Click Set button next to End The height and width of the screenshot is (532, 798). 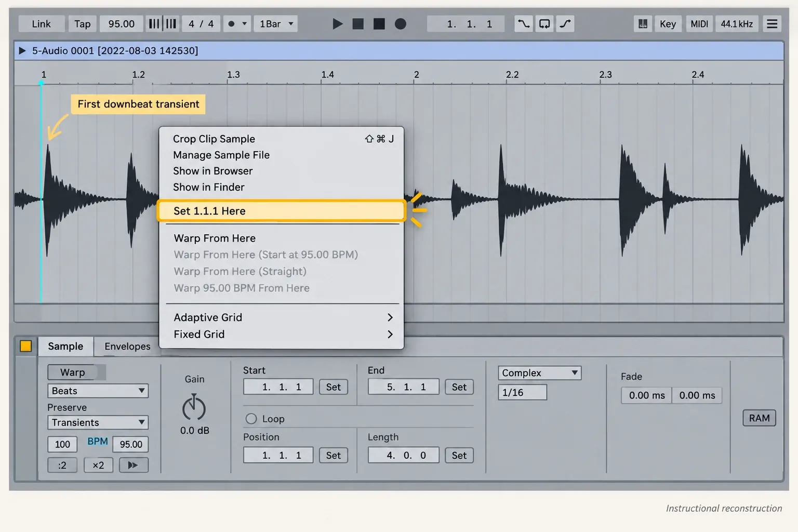point(459,387)
